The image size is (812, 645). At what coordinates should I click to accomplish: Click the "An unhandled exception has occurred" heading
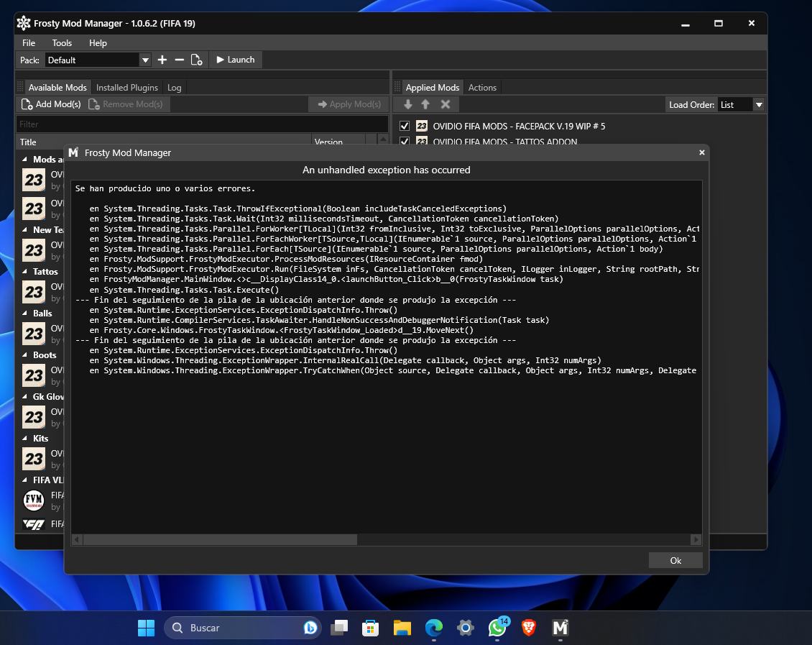pos(387,170)
